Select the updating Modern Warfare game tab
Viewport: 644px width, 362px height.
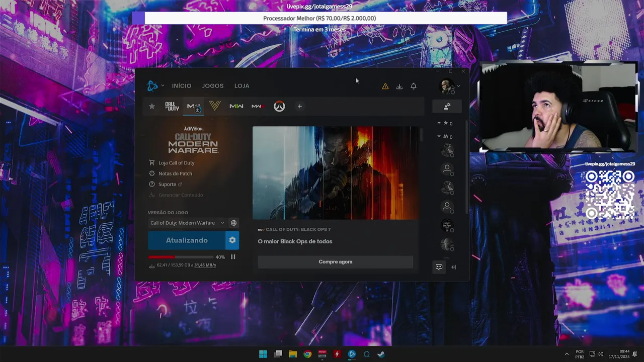point(194,107)
